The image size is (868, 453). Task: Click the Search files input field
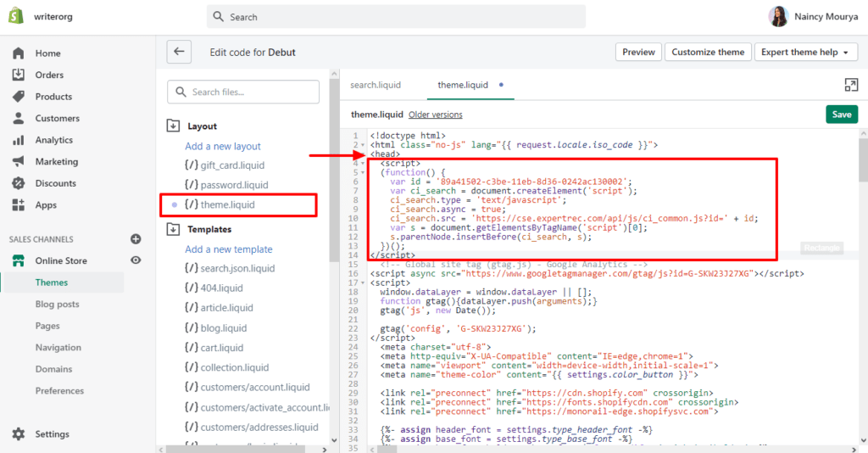[x=243, y=92]
